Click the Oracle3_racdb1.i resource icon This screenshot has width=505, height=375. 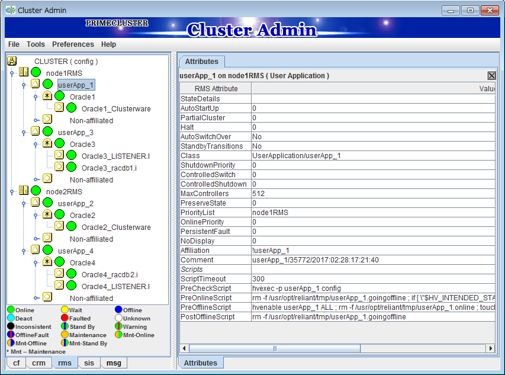pyautogui.click(x=59, y=167)
